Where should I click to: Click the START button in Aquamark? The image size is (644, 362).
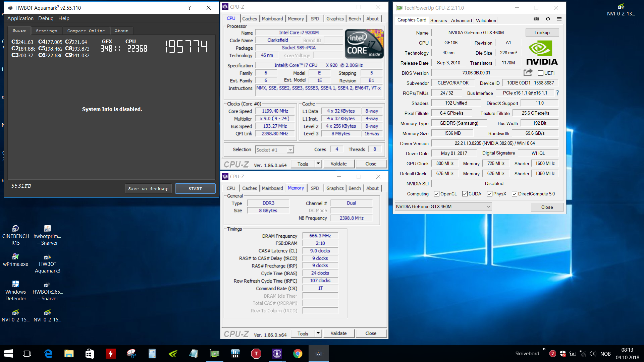[x=195, y=189]
